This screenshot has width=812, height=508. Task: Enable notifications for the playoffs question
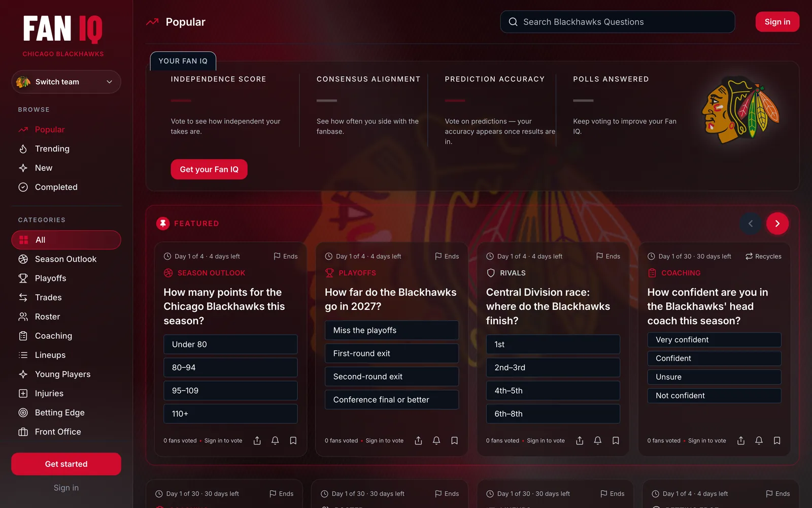point(436,440)
